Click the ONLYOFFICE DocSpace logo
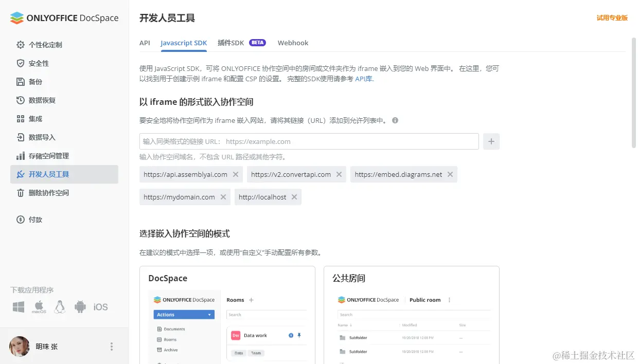This screenshot has height=364, width=638. (x=64, y=18)
